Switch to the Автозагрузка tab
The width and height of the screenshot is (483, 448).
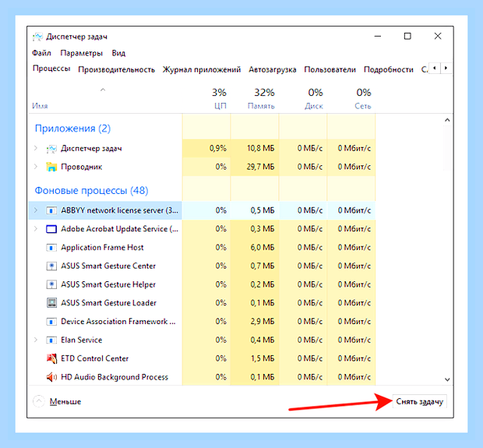tap(273, 69)
